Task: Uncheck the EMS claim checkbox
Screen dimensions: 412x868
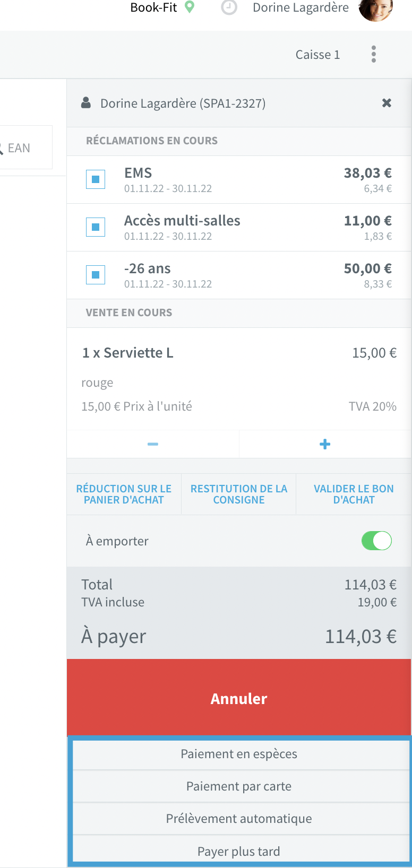Action: point(96,179)
